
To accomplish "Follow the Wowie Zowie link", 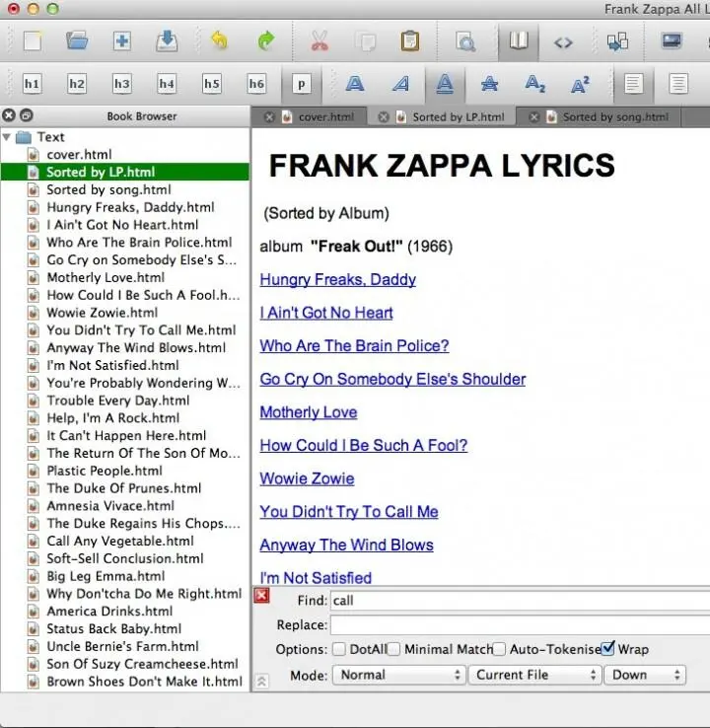I will click(x=308, y=478).
